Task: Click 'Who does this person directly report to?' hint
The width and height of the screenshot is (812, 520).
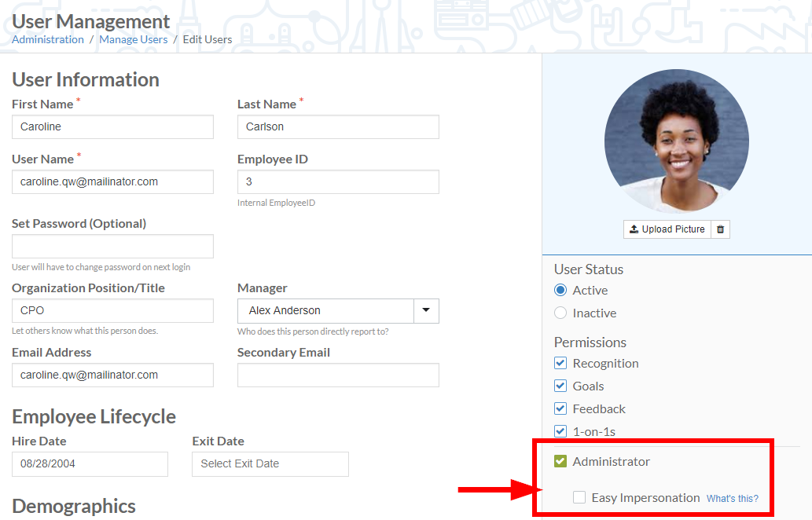Action: click(x=313, y=331)
